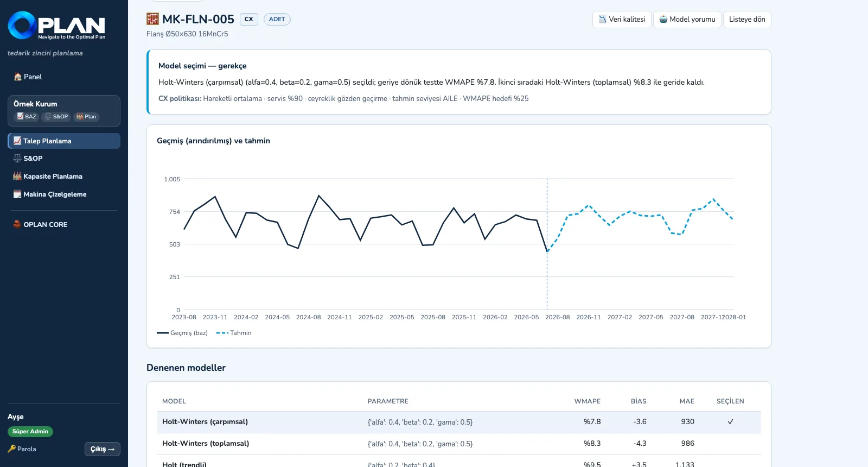The width and height of the screenshot is (868, 467).
Task: Select the Holt-Winters (çarpımsal) row
Action: [459, 422]
